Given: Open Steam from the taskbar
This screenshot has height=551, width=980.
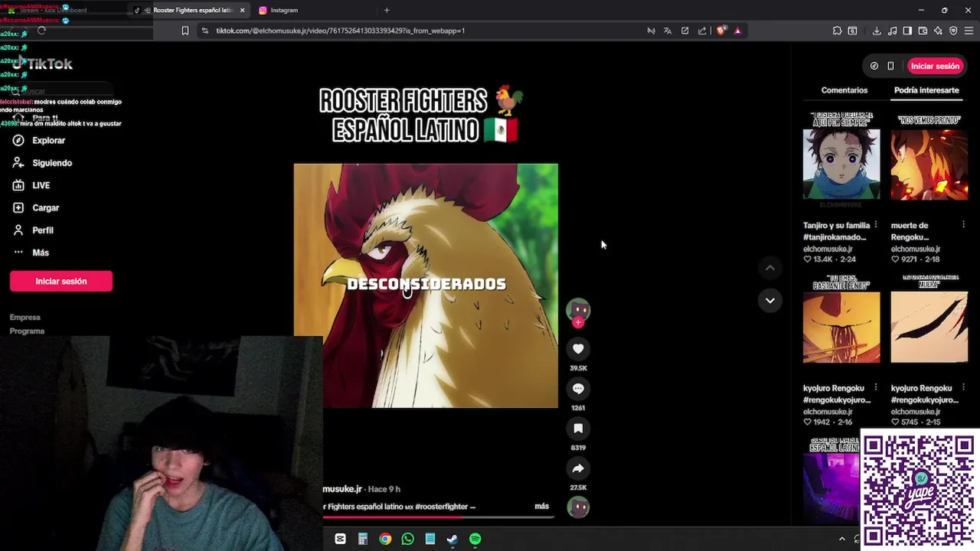Looking at the screenshot, I should (x=452, y=540).
